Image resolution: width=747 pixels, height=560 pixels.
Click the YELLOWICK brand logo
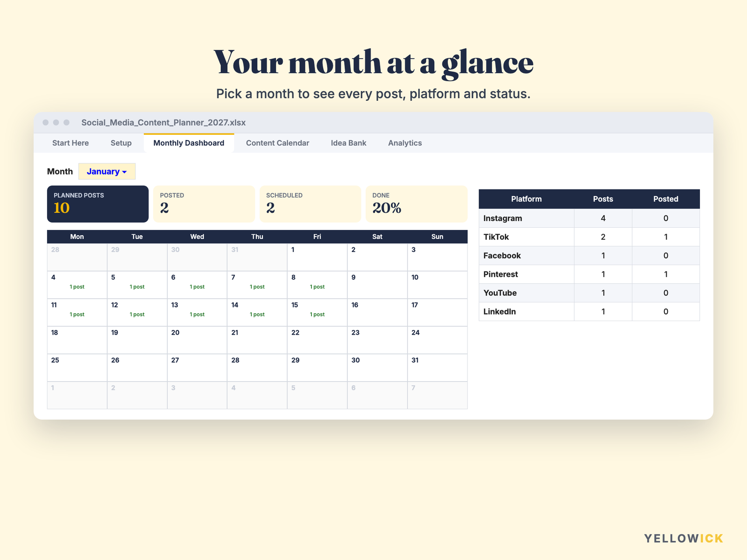pos(684,538)
